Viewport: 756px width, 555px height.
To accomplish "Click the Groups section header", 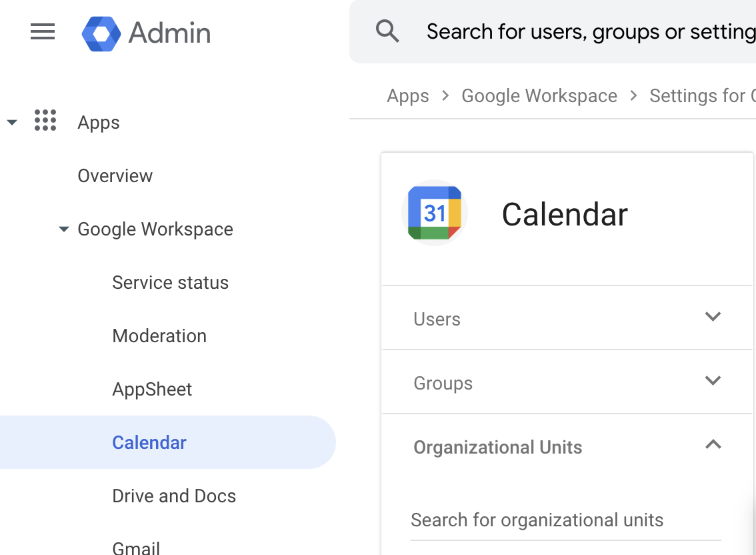I will (x=567, y=382).
